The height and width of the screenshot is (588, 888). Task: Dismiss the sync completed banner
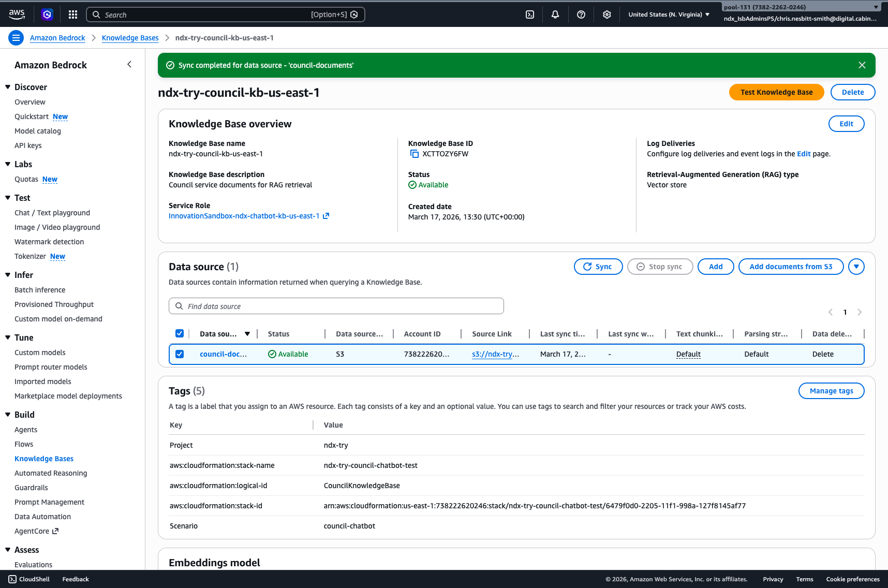pyautogui.click(x=862, y=65)
